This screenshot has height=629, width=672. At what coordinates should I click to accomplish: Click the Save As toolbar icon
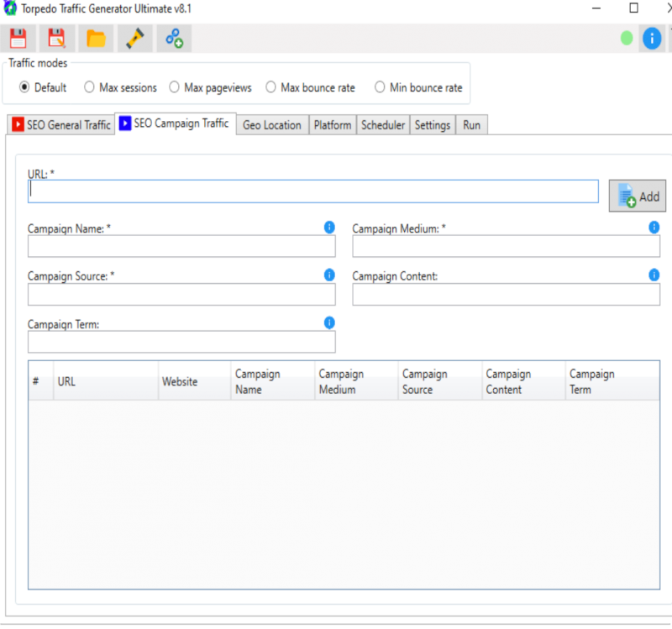[57, 38]
